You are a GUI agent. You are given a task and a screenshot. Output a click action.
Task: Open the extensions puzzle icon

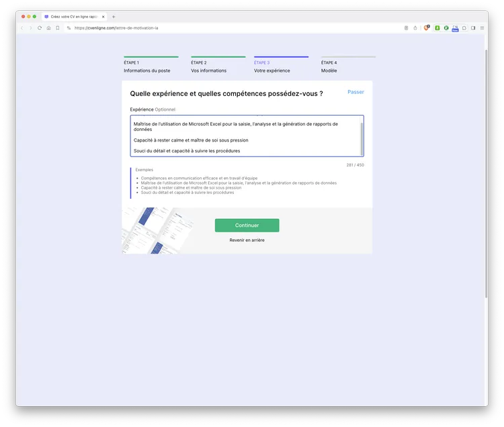coord(464,28)
